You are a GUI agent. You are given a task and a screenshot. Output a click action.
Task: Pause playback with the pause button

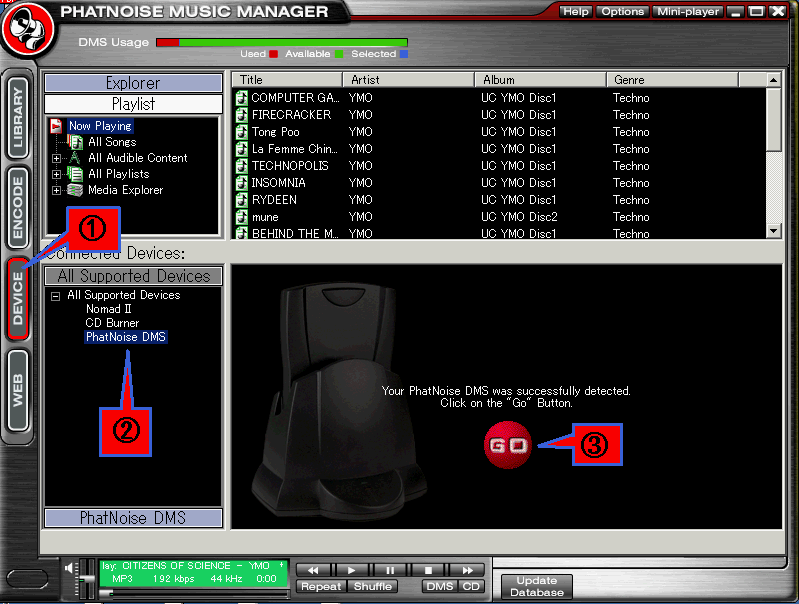[x=390, y=570]
